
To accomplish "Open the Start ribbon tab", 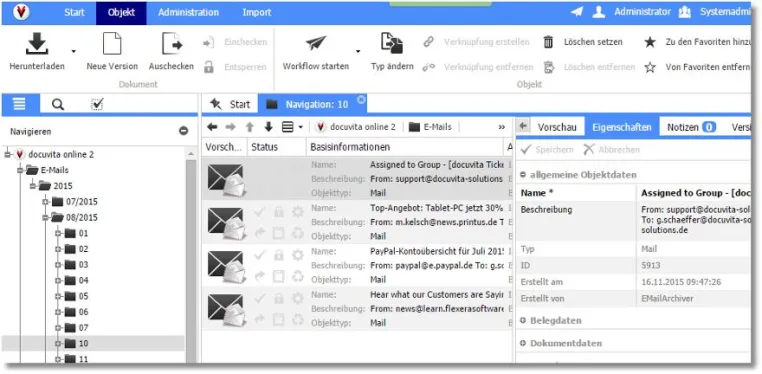I will point(74,13).
